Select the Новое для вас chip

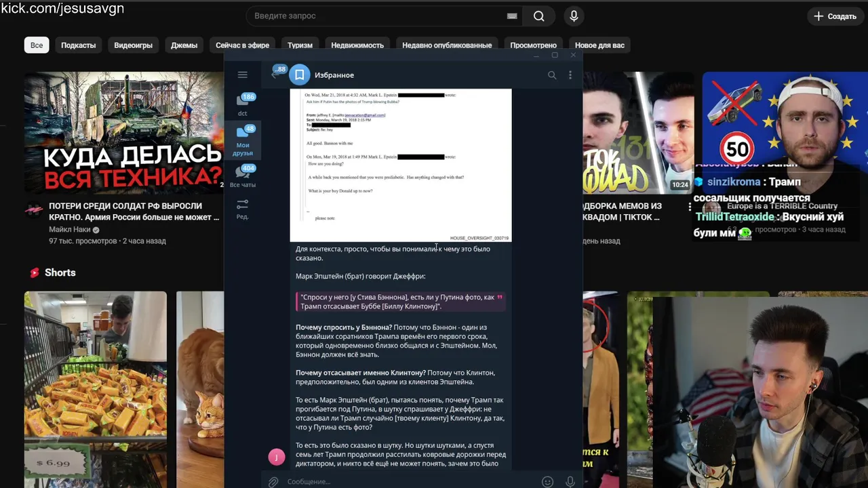pyautogui.click(x=600, y=45)
